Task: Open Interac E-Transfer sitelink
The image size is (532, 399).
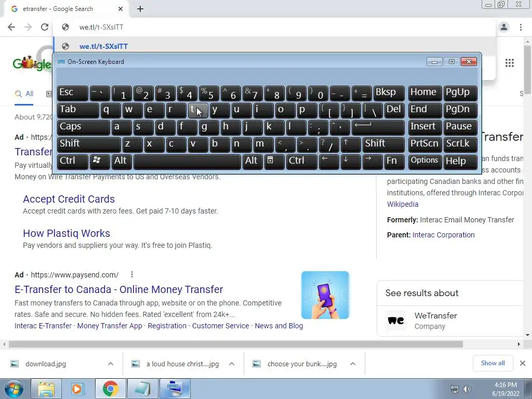Action: 43,326
